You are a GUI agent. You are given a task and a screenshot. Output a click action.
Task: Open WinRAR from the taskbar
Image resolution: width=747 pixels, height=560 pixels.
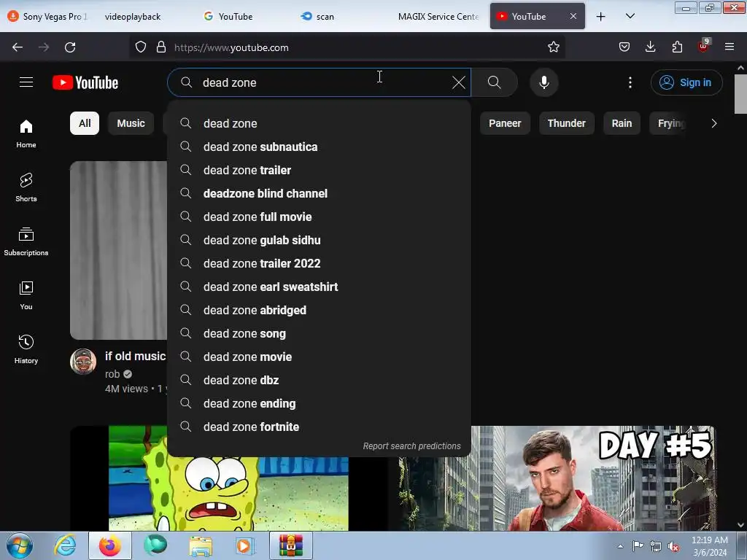coord(291,545)
